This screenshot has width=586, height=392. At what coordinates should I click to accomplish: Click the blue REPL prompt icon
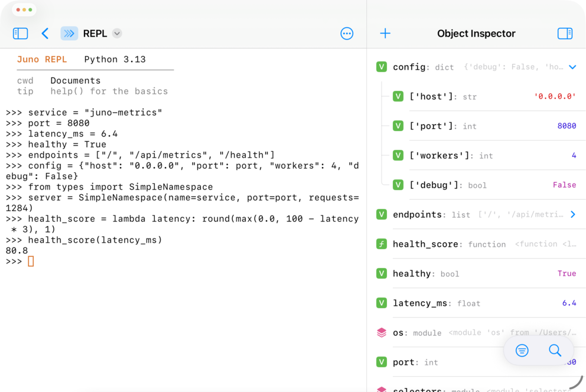69,34
